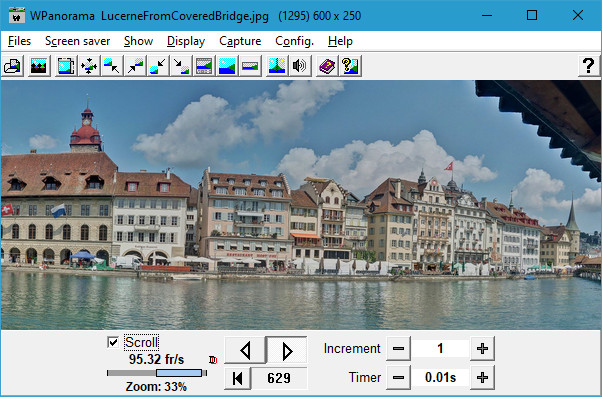
Task: Click the zipper split image icon
Action: pyautogui.click(x=277, y=66)
